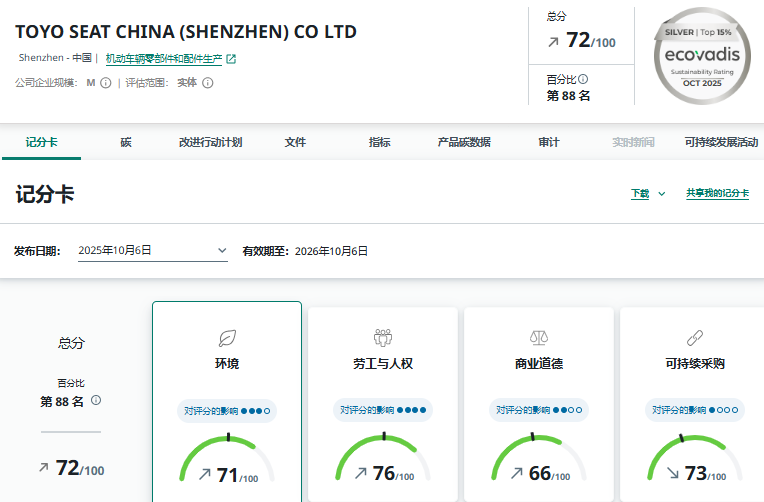Expand the 下载 dropdown menu
This screenshot has width=764, height=502.
pyautogui.click(x=648, y=193)
